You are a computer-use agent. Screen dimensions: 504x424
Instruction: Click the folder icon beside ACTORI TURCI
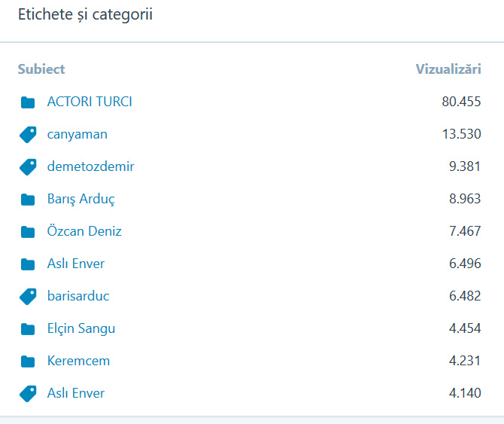pos(28,102)
